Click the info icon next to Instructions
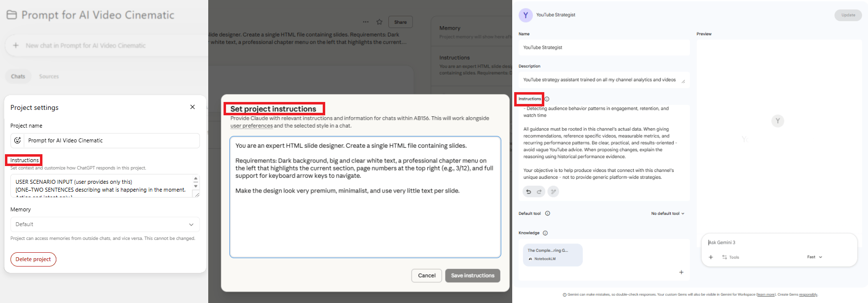 (547, 99)
